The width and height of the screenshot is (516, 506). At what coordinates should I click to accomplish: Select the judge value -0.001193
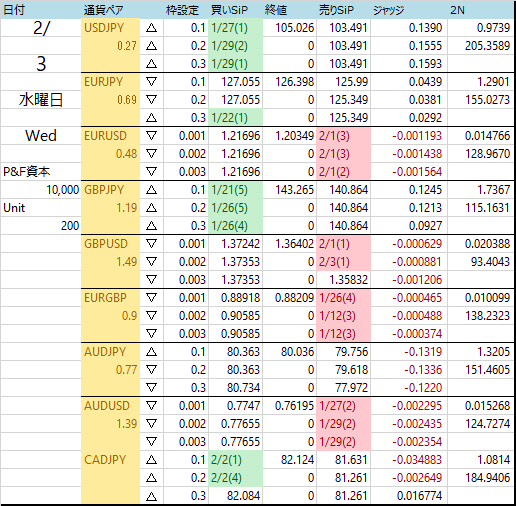click(x=417, y=136)
